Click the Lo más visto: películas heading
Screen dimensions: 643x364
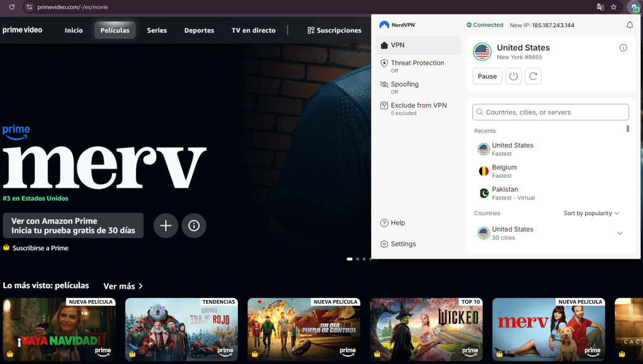(46, 286)
